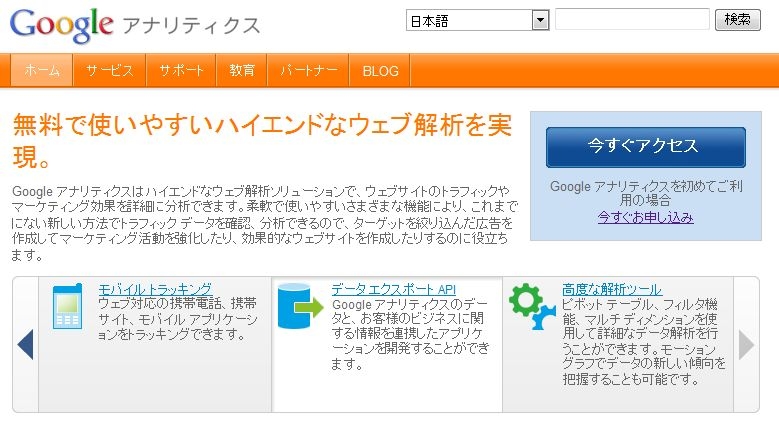The width and height of the screenshot is (779, 432).
Task: Click the orange headline 無料で使いやすい
Action: point(262,141)
